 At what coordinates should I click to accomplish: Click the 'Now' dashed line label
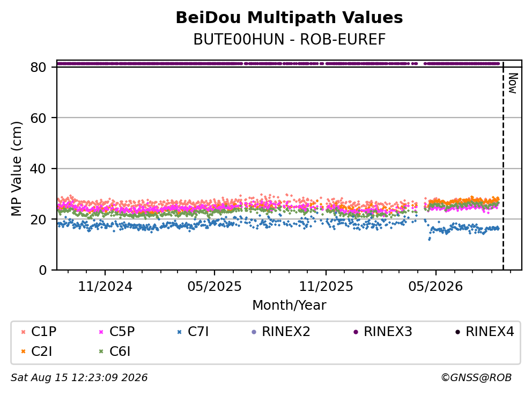tap(513, 83)
